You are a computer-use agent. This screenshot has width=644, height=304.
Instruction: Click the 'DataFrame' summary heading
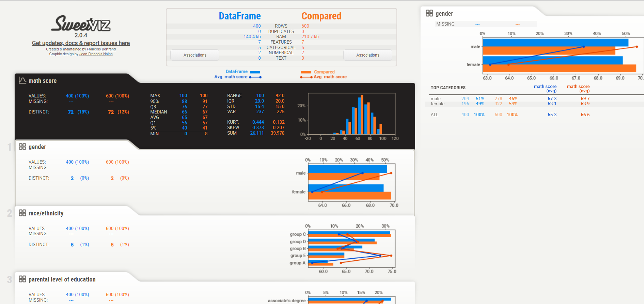tap(240, 16)
